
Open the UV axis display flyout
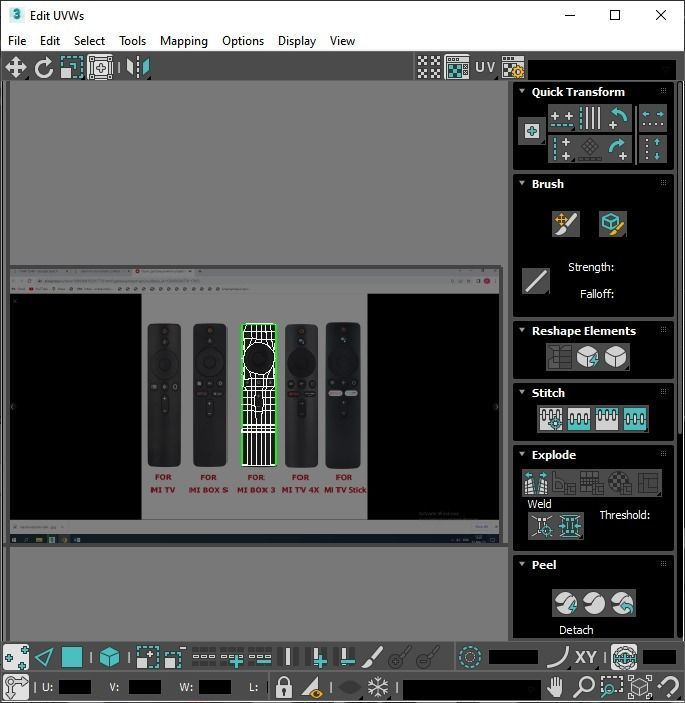click(x=485, y=67)
